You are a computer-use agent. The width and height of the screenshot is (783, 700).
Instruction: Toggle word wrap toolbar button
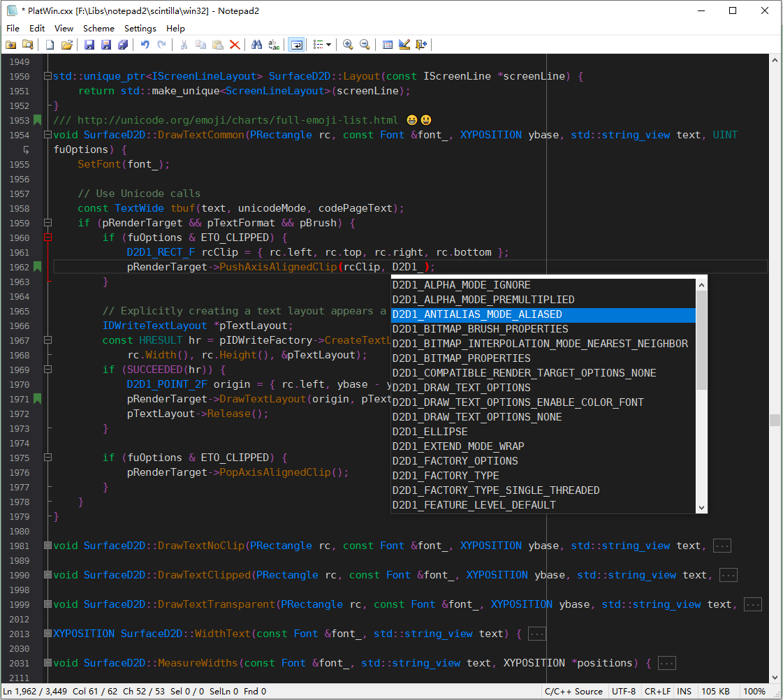296,45
